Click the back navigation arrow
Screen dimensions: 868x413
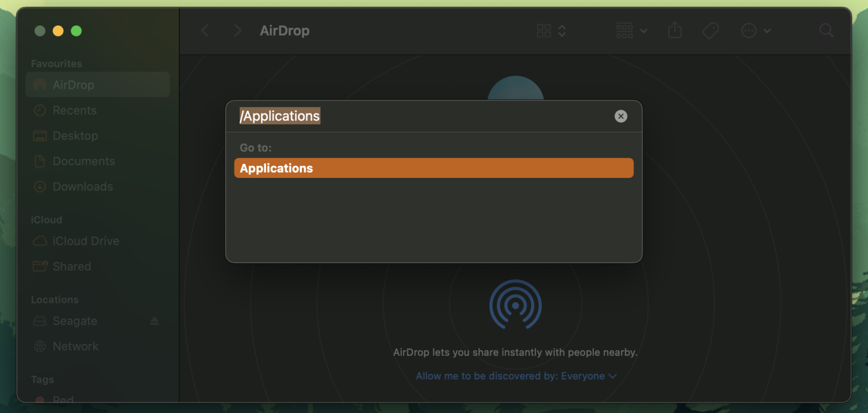click(x=205, y=31)
